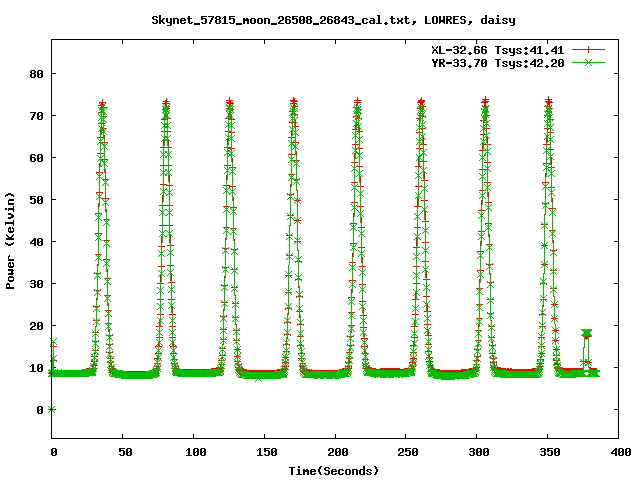Click the Time(Seconds) axis label
Viewport: 640px width, 480px height.
click(334, 471)
